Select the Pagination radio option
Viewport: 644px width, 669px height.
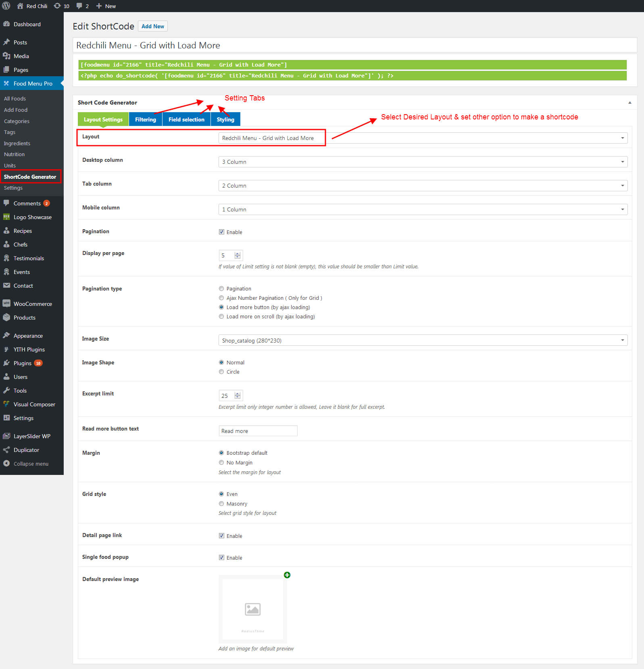pyautogui.click(x=221, y=289)
